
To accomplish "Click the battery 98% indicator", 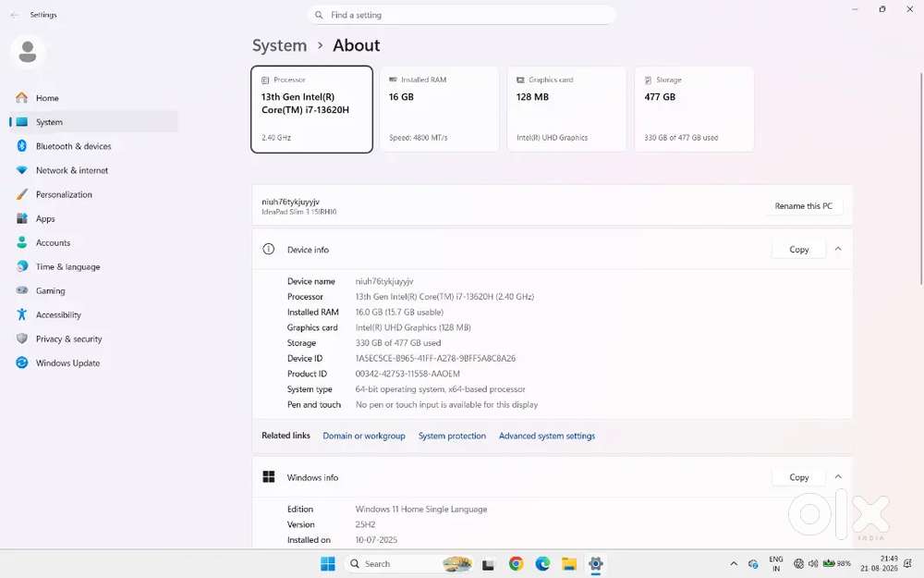I will pos(837,564).
